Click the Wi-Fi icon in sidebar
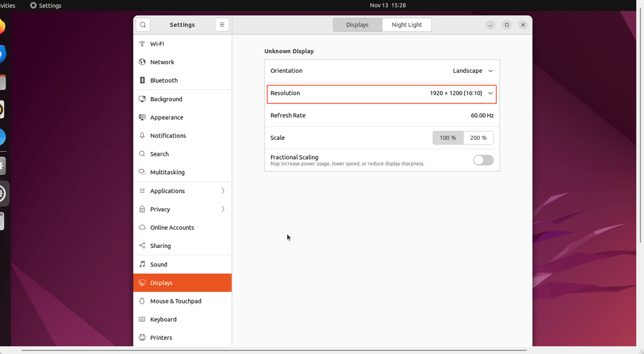 (142, 44)
